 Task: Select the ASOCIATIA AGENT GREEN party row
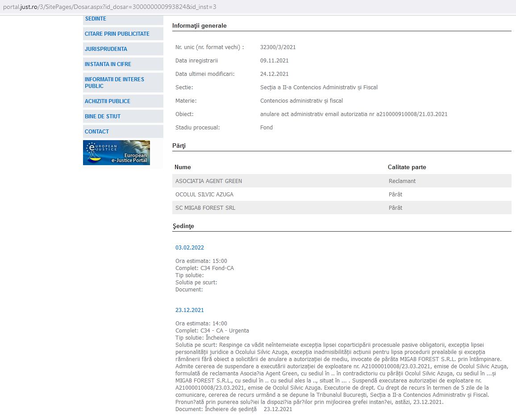(208, 181)
